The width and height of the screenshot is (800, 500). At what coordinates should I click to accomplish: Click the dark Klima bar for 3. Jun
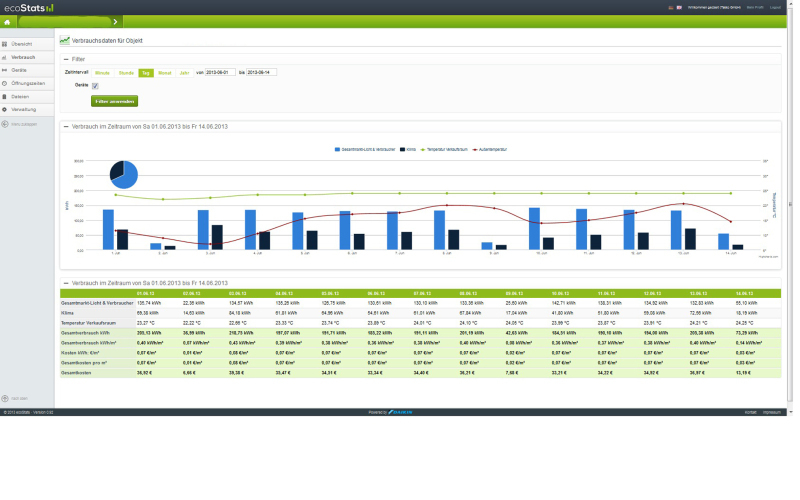click(217, 237)
